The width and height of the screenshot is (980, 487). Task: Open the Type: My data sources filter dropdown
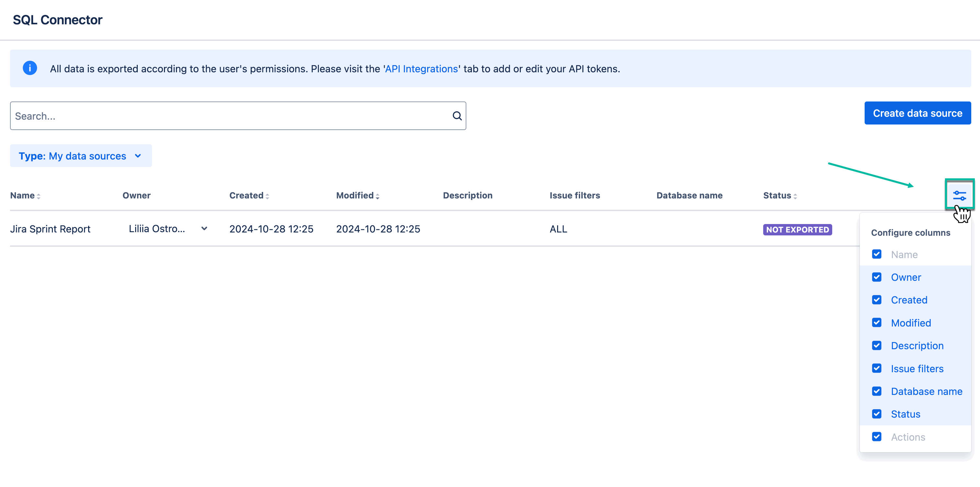click(81, 156)
